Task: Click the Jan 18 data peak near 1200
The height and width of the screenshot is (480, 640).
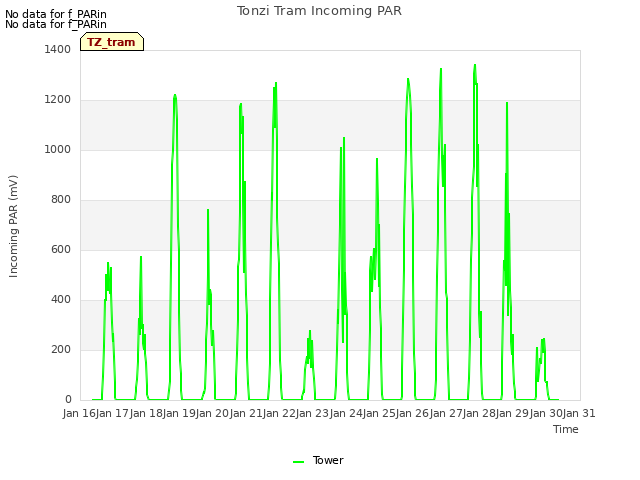Action: (x=175, y=96)
